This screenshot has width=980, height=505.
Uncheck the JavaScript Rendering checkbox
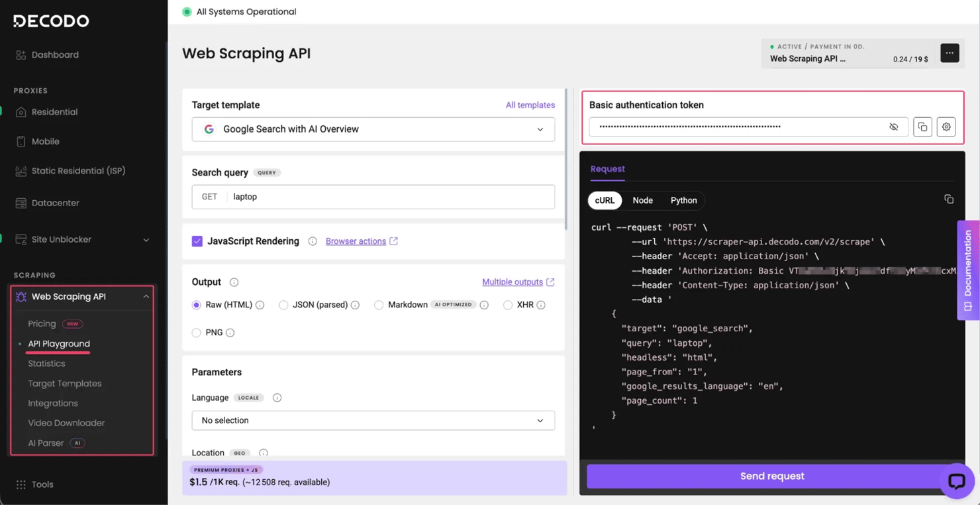click(x=197, y=241)
